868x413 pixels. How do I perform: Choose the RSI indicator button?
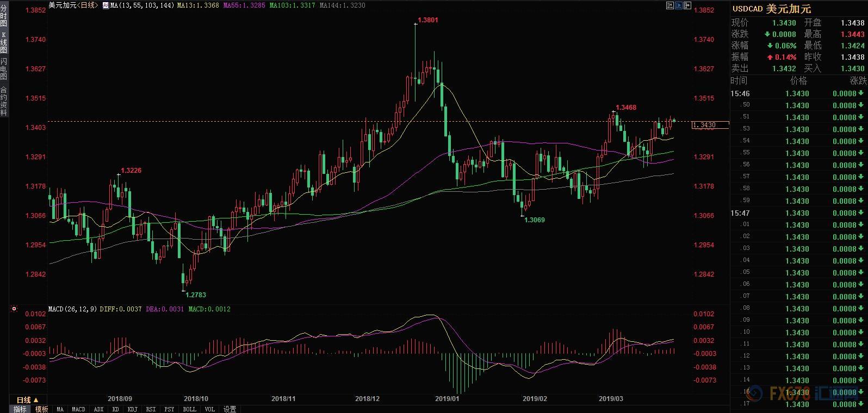click(151, 409)
